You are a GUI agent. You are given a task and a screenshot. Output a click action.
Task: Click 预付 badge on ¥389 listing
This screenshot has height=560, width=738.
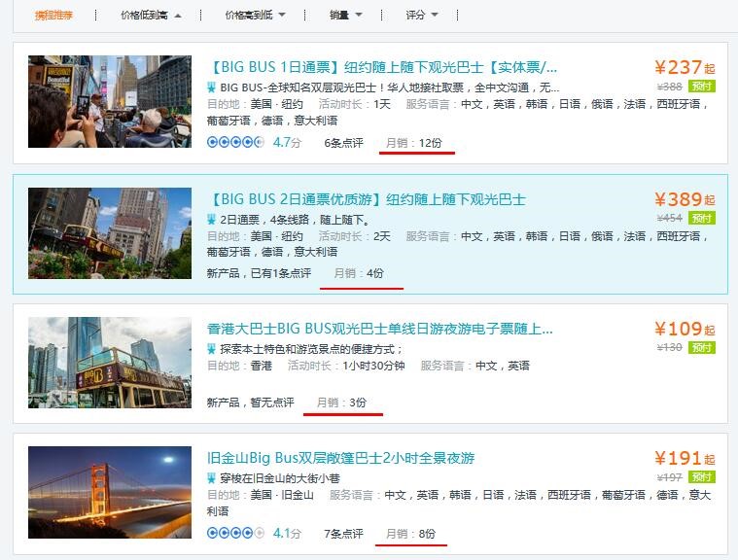point(702,219)
